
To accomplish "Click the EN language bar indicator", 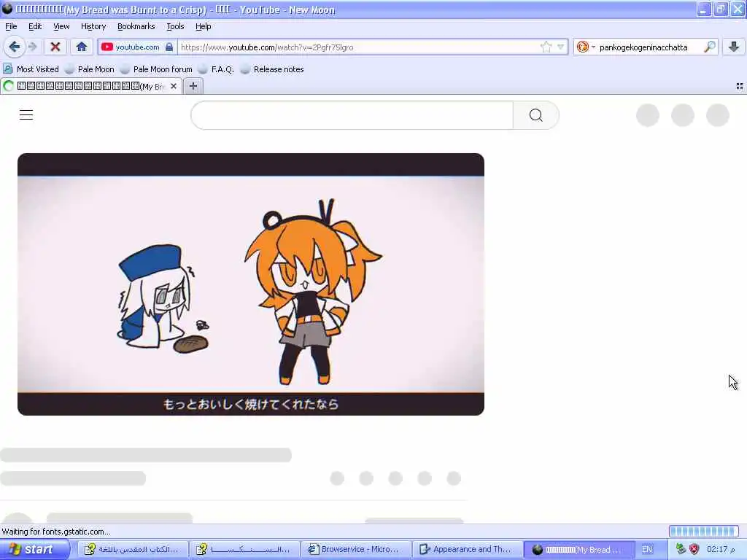I will tap(647, 549).
